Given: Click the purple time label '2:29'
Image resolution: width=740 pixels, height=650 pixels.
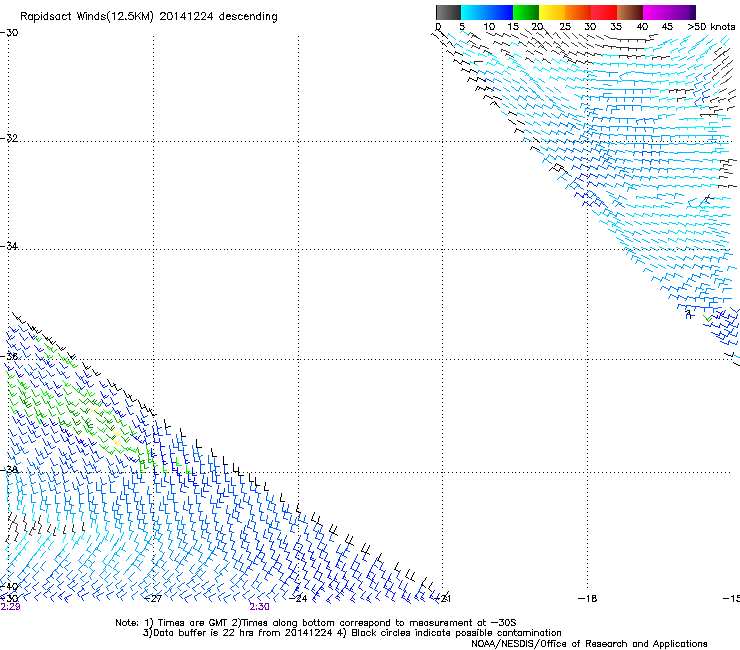Looking at the screenshot, I should (10, 607).
